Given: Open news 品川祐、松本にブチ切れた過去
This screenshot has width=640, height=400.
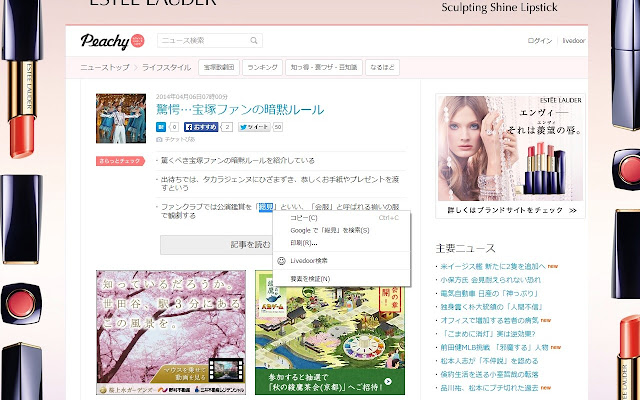Looking at the screenshot, I should 489,388.
